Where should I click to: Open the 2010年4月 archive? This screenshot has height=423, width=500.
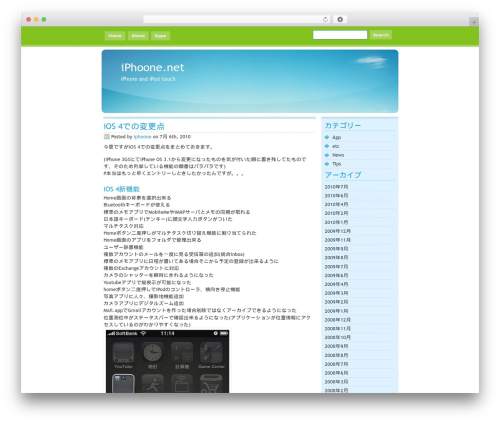(336, 204)
